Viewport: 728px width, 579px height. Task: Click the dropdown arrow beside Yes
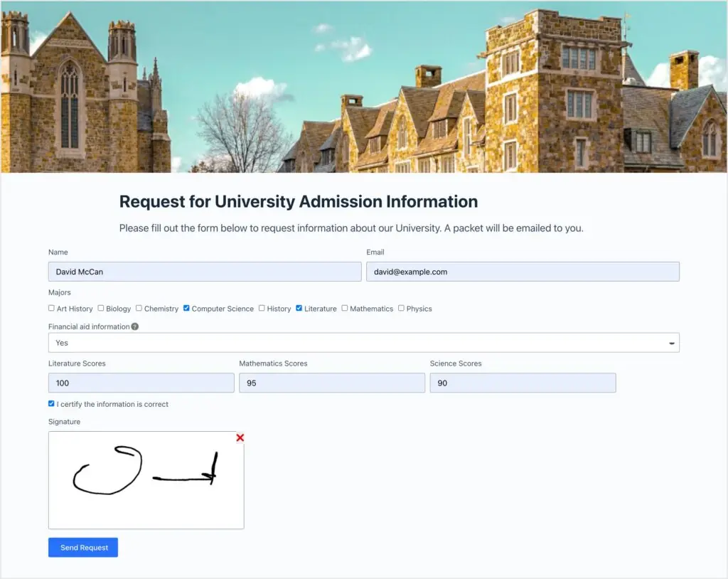[671, 344]
